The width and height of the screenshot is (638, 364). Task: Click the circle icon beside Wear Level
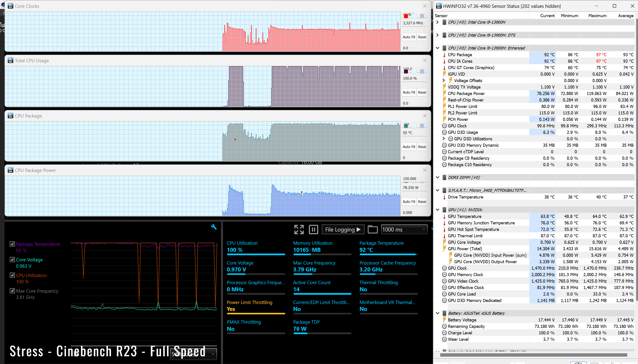click(444, 339)
